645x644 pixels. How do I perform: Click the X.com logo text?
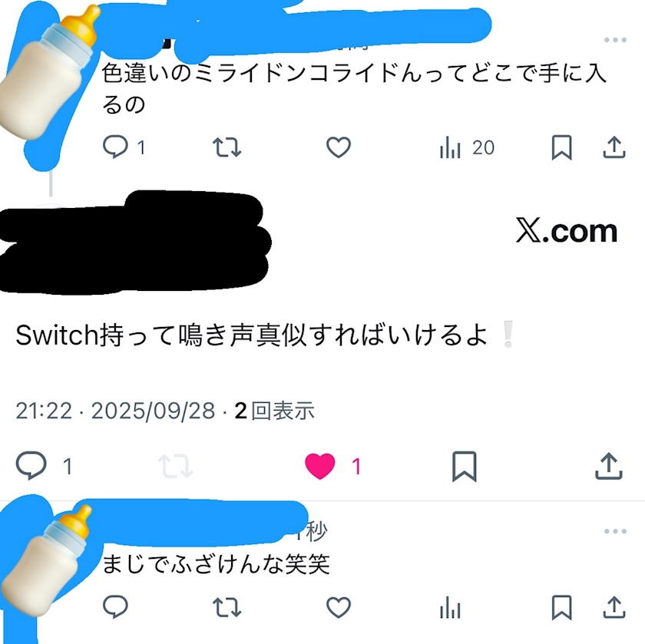(567, 231)
